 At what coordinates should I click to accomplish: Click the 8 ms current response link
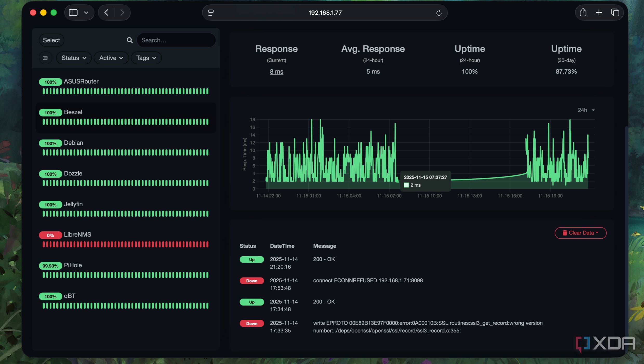coord(276,71)
